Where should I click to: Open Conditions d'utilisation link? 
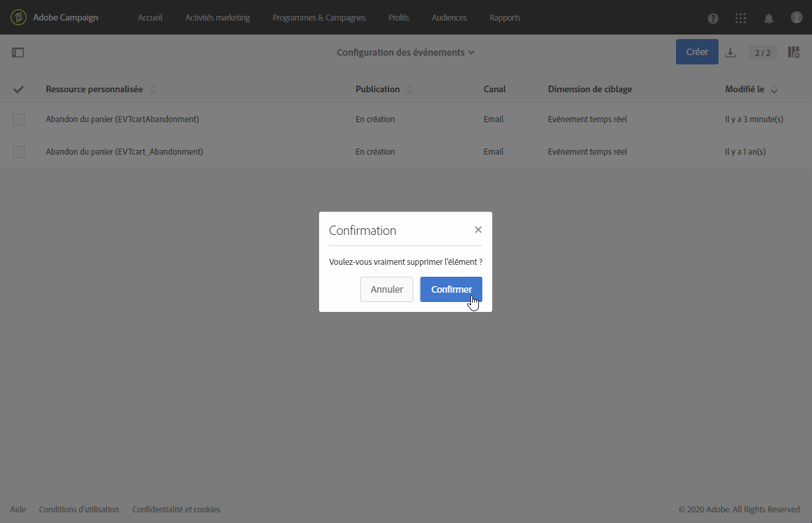point(79,510)
